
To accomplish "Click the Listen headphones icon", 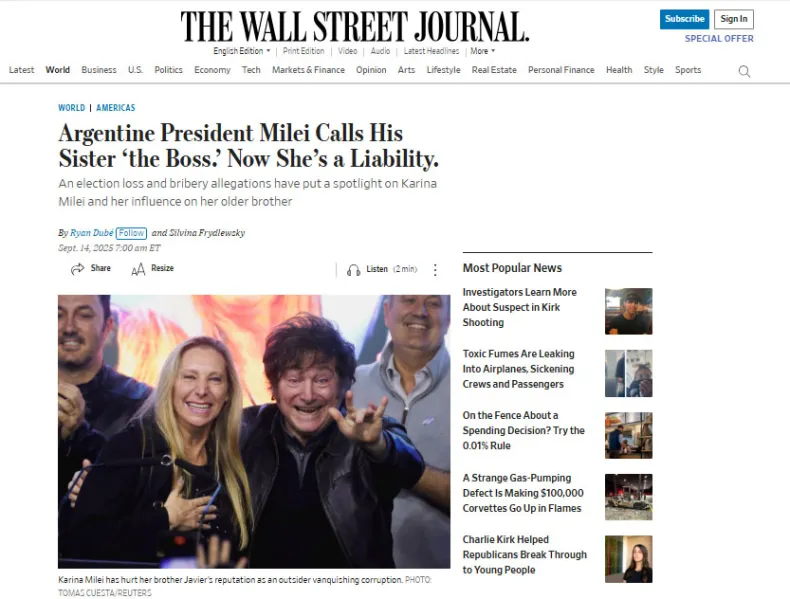I will tap(353, 270).
